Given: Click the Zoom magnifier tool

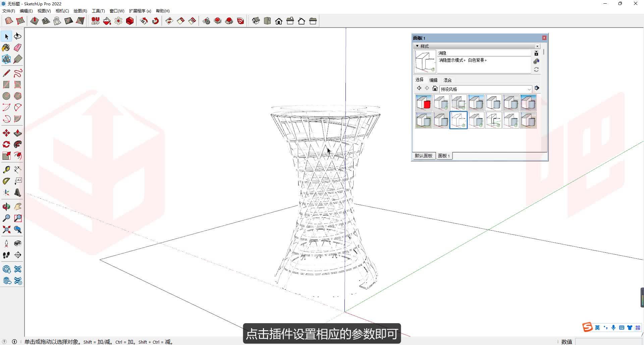Looking at the screenshot, I should (6, 218).
